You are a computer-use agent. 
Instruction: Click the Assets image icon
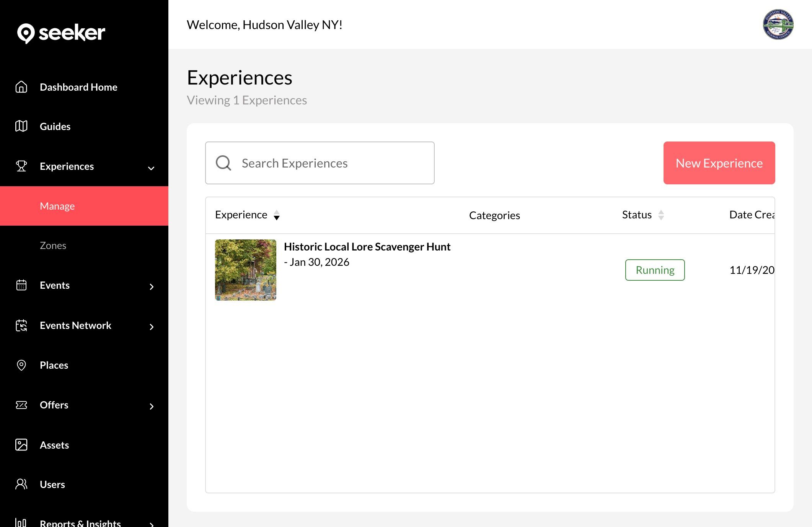pyautogui.click(x=21, y=445)
